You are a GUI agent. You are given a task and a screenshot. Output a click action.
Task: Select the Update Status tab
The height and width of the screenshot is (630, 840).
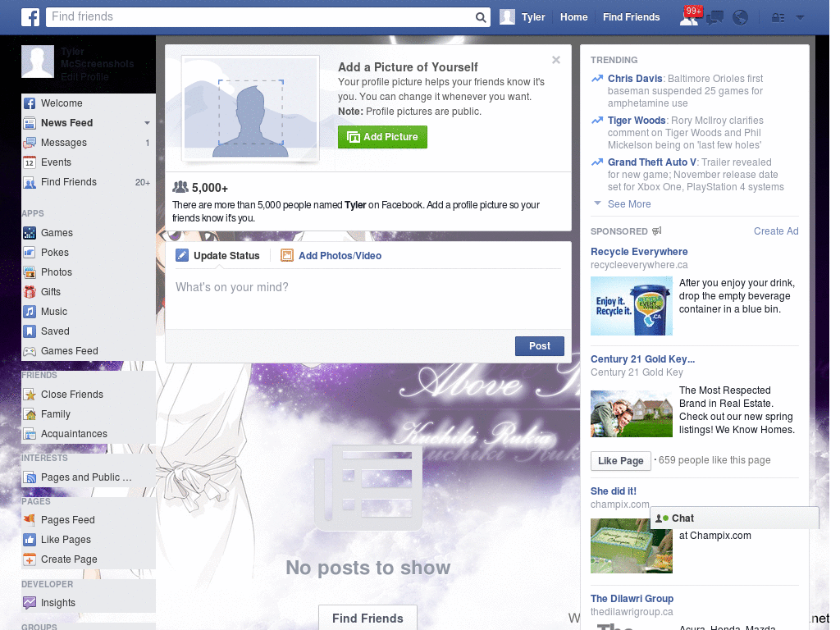218,256
